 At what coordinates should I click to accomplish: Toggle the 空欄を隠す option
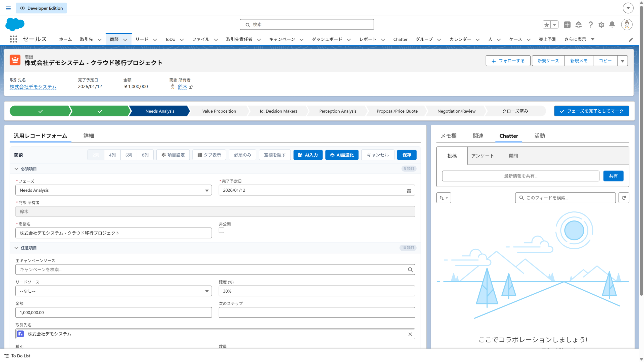(x=275, y=155)
